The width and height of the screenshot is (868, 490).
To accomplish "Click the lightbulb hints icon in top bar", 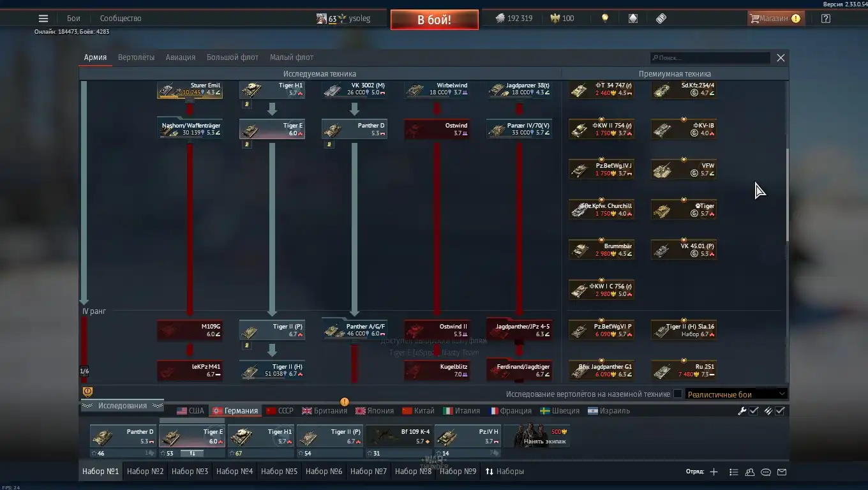I will (604, 19).
